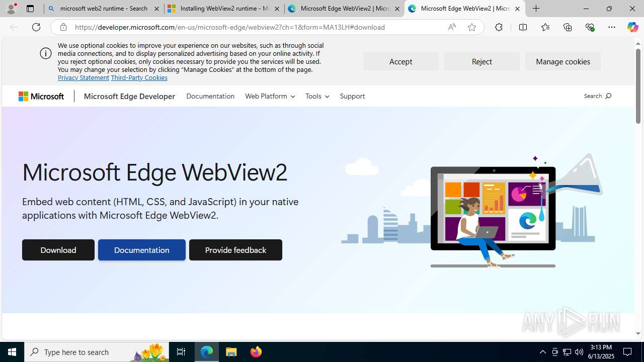
Task: Close the 'microsoft web2 runtime' tab
Action: click(x=156, y=9)
